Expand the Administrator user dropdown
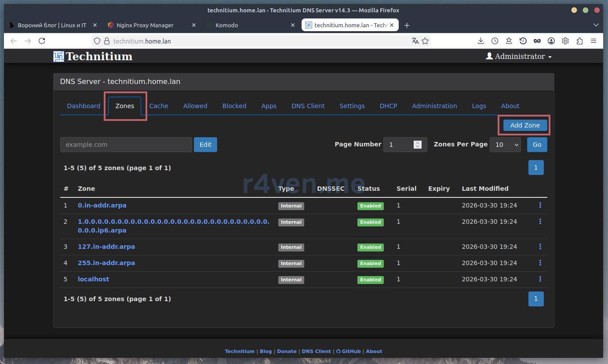608x364 pixels. click(x=519, y=56)
